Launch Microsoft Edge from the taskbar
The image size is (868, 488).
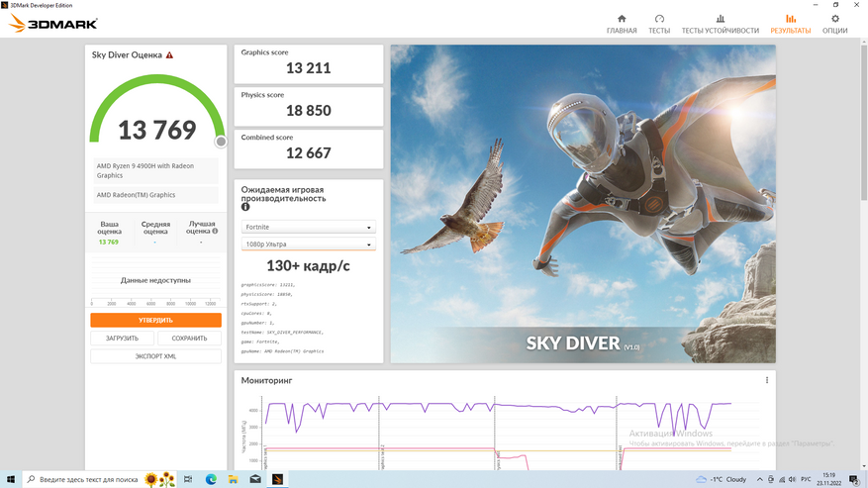(211, 479)
